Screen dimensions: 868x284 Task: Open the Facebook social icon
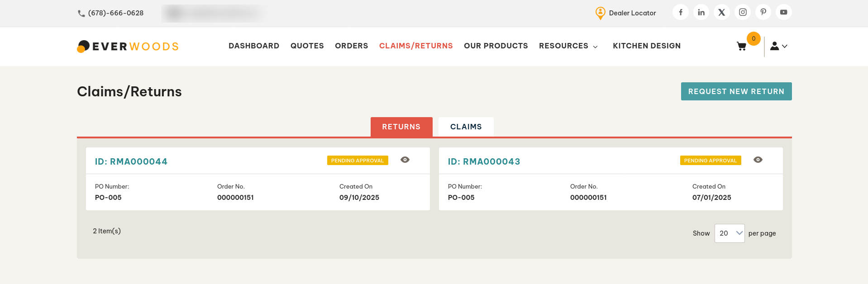point(680,12)
